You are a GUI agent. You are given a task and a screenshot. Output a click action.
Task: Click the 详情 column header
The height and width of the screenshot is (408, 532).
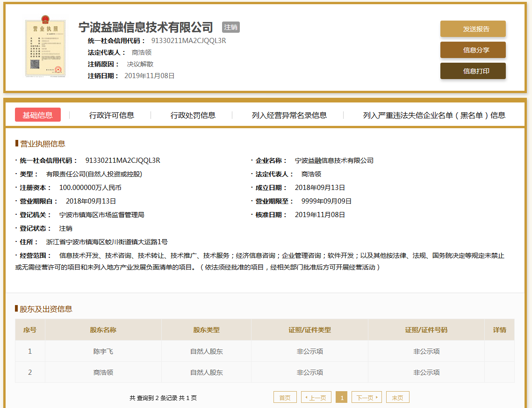click(x=499, y=330)
